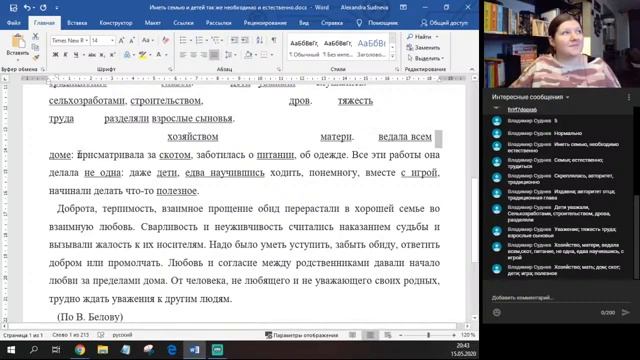This screenshot has width=640, height=360.
Task: Apply the font color A button
Action: tap(159, 55)
